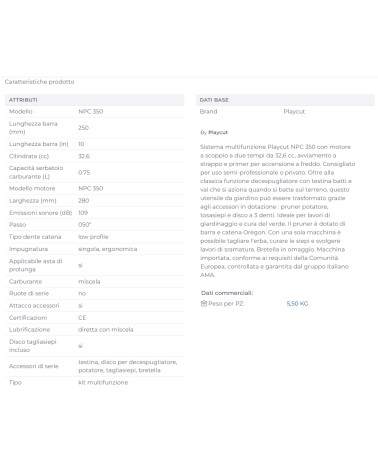Click the 5,50 KG weight value
The image size is (378, 472).
point(297,303)
